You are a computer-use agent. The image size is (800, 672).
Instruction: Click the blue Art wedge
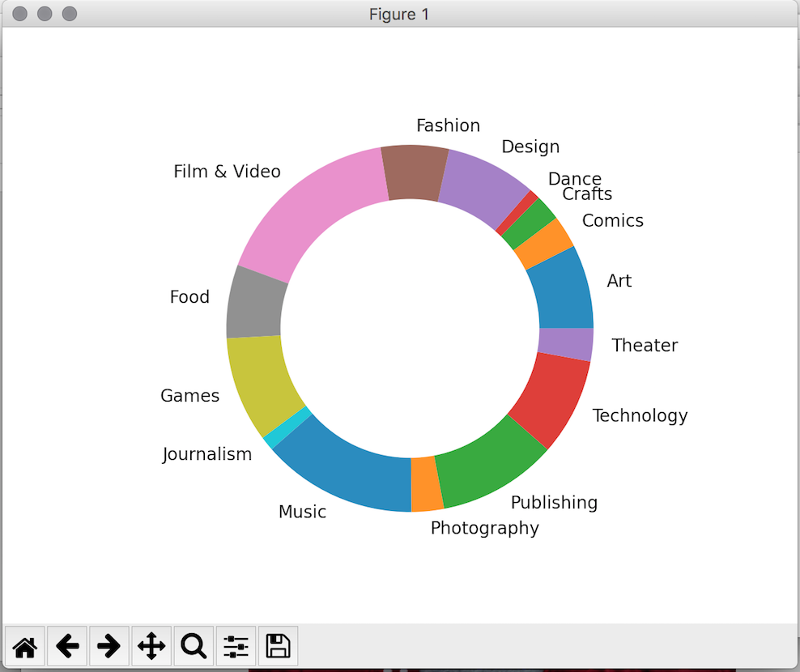click(561, 291)
